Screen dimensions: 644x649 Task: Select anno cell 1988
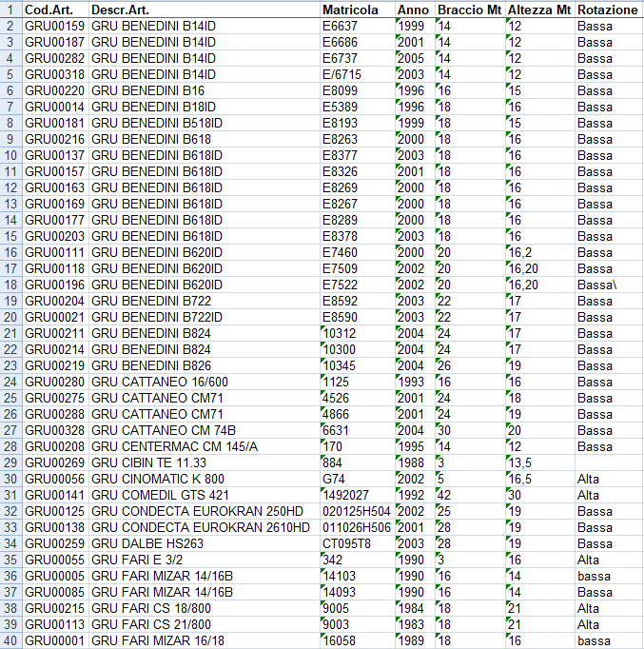(x=415, y=462)
